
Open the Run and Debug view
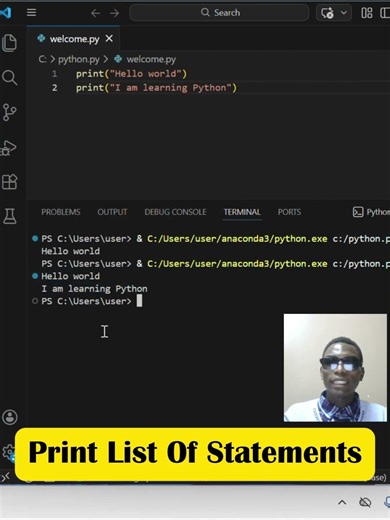tap(9, 148)
